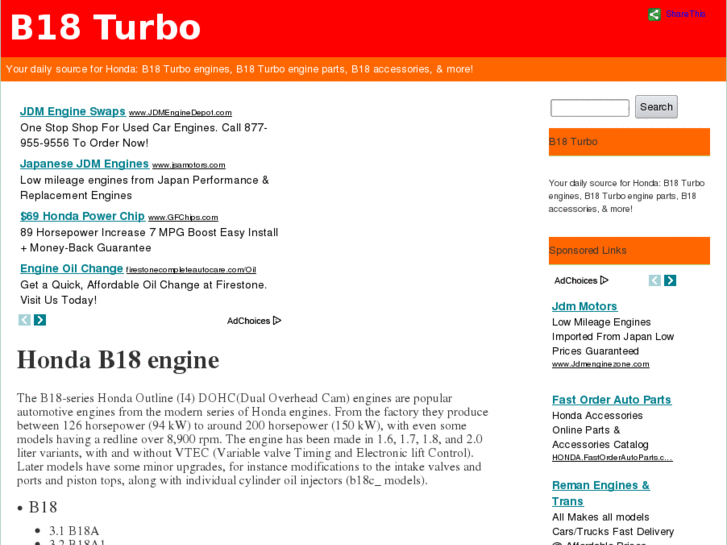Open the Jdm Motors sidebar ad
The width and height of the screenshot is (727, 545).
(584, 306)
